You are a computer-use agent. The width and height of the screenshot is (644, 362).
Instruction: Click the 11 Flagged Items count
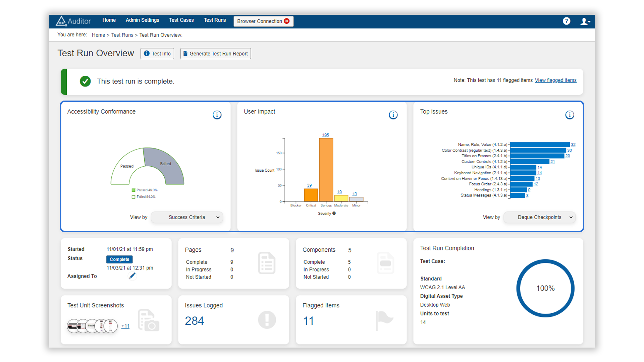tap(309, 321)
